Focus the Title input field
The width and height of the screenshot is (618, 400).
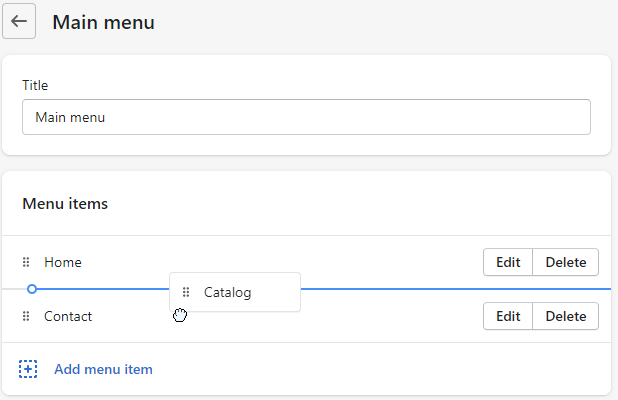[306, 117]
